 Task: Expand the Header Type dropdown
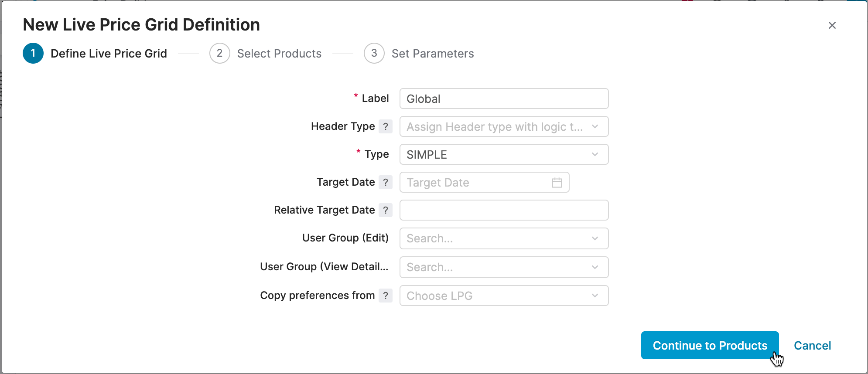pos(503,126)
